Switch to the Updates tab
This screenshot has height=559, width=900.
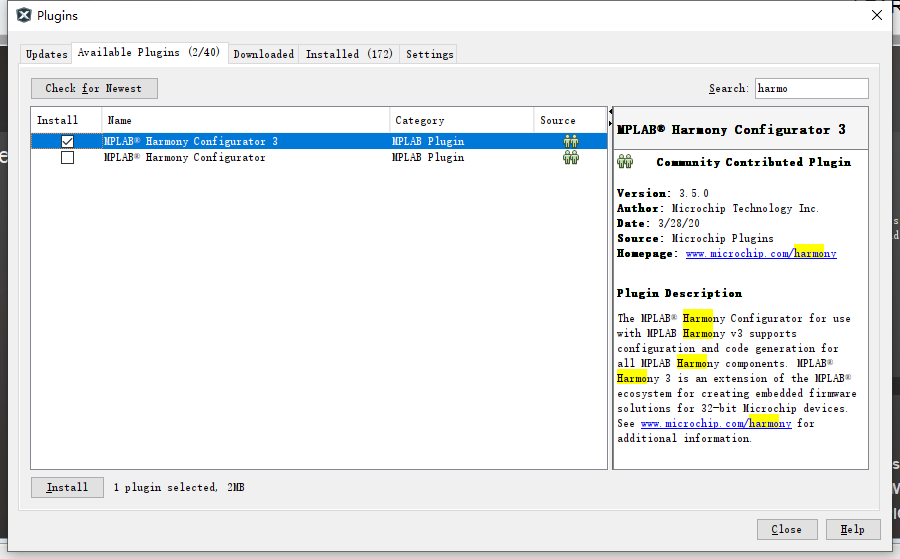[46, 55]
